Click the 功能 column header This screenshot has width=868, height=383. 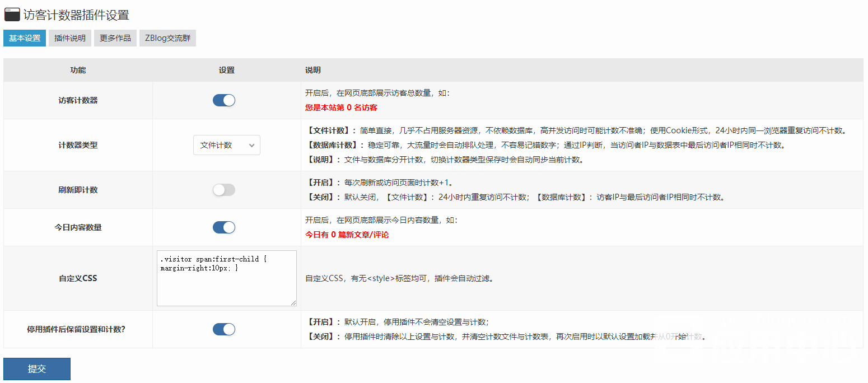click(78, 71)
